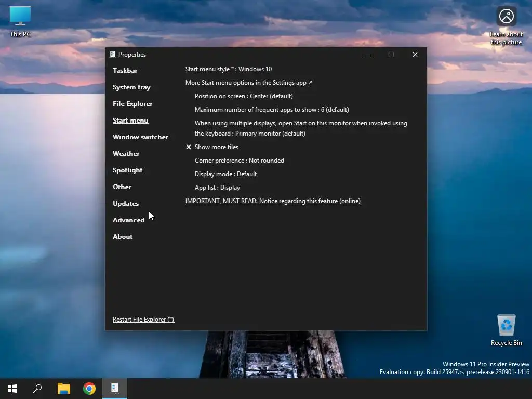Open More Start menu options in Settings
532x399 pixels.
pyautogui.click(x=249, y=83)
